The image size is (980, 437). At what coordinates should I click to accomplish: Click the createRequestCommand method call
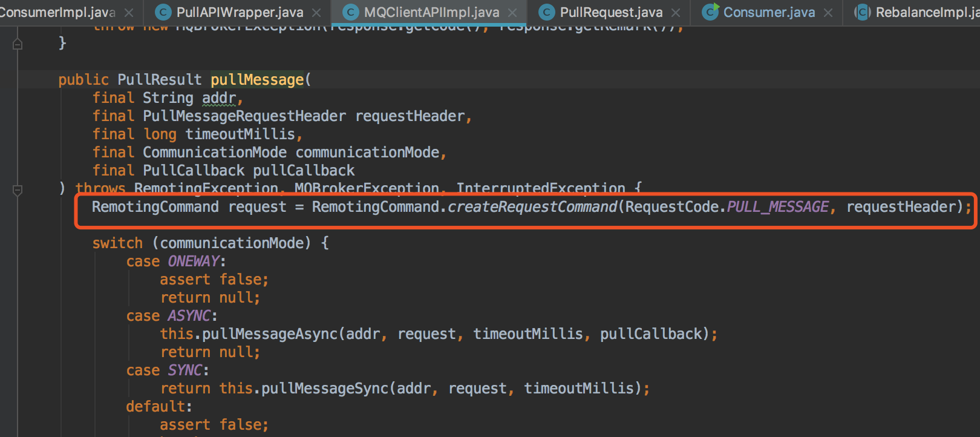point(532,207)
